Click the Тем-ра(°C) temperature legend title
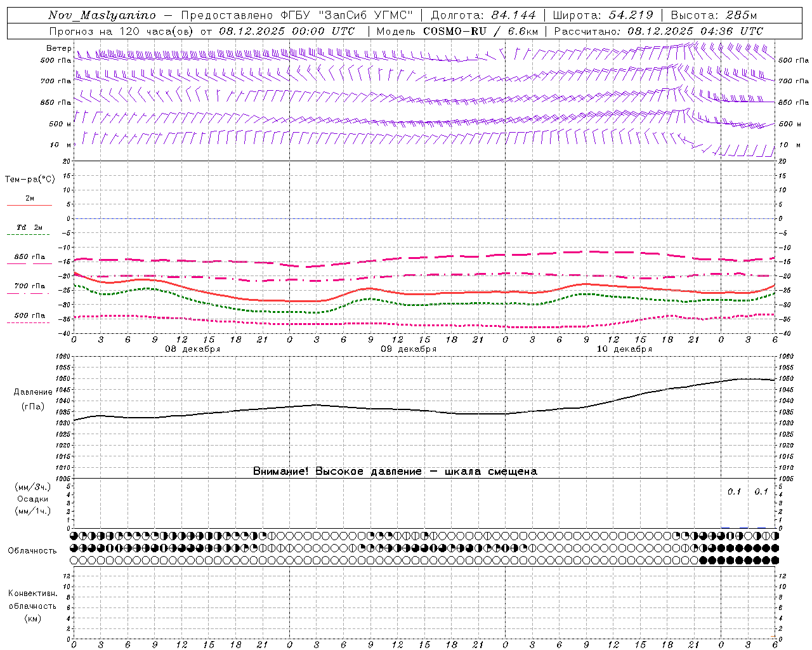 tap(30, 180)
